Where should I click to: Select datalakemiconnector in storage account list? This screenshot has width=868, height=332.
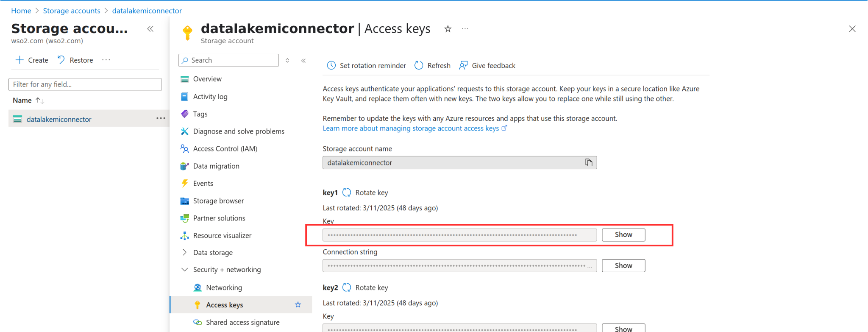tap(58, 119)
